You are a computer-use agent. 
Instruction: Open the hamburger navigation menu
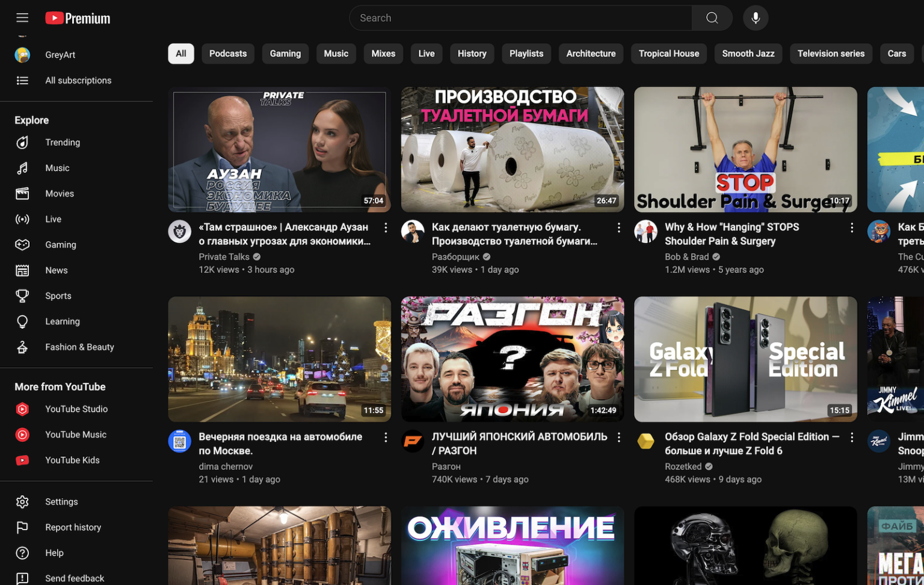[22, 17]
